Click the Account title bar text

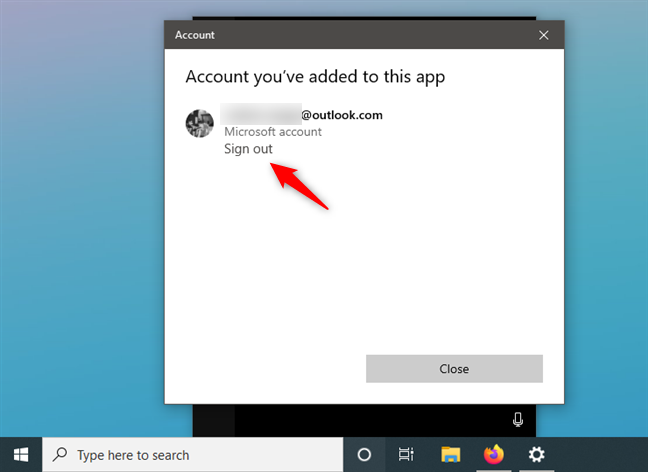[195, 35]
